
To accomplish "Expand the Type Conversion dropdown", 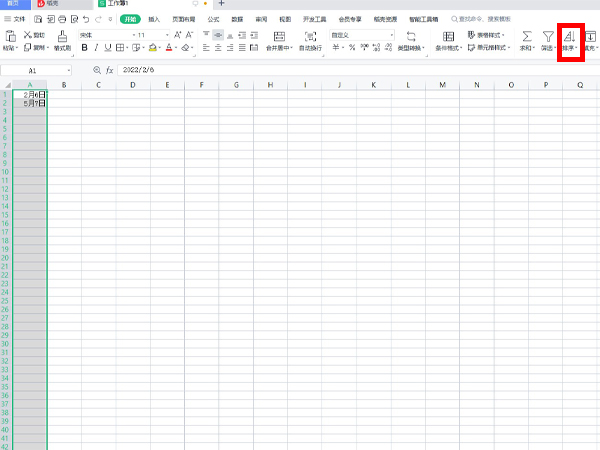I will 424,48.
